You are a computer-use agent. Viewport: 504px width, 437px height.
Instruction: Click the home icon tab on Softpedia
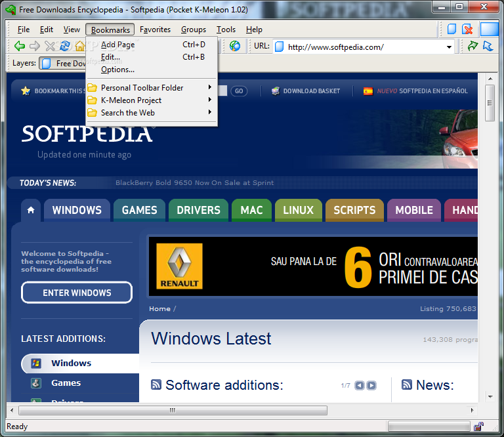coord(31,210)
